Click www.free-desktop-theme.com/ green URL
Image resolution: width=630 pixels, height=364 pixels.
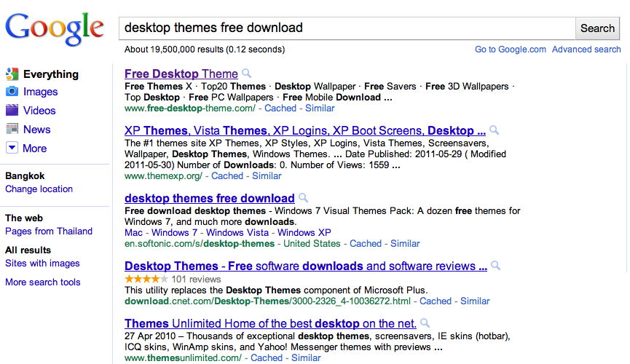[x=190, y=108]
